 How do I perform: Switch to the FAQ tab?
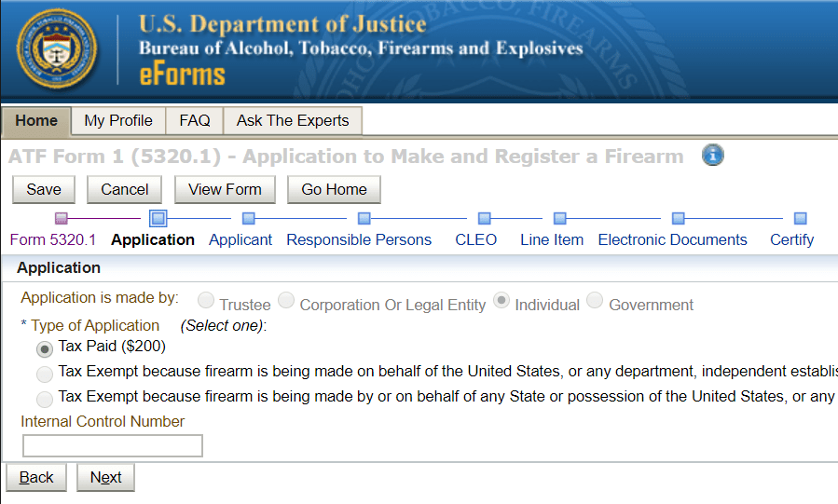tap(195, 121)
